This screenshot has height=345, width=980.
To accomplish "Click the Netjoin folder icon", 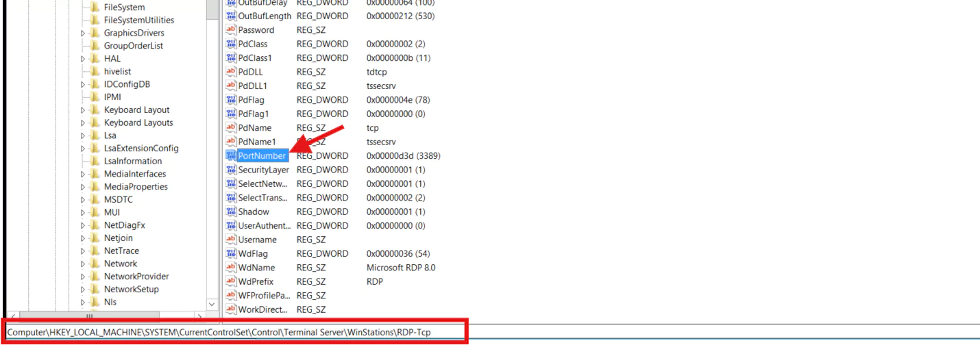I will pos(95,238).
